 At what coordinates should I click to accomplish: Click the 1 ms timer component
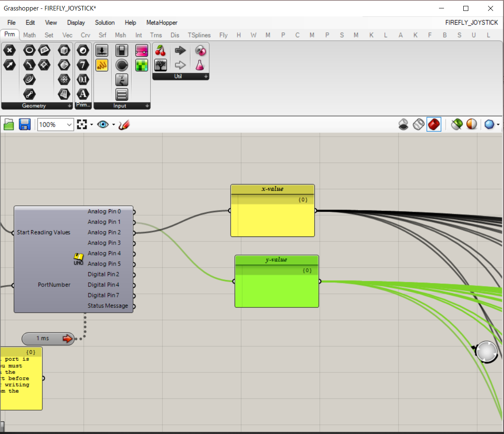[48, 338]
